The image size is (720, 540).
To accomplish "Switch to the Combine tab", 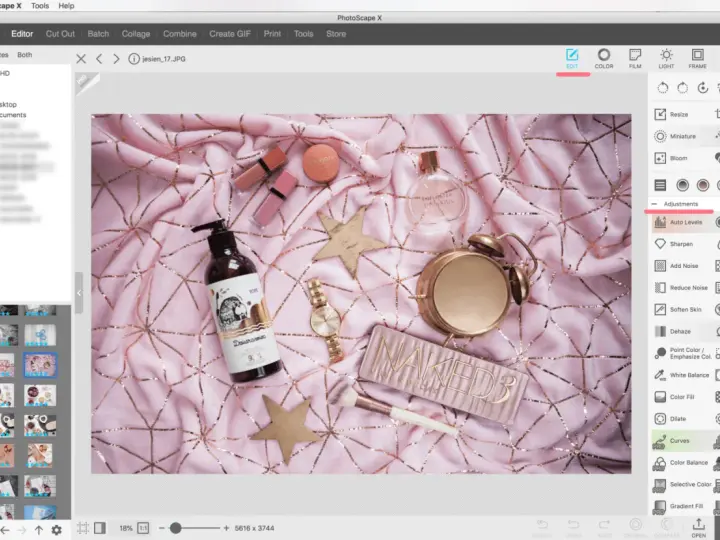I will 180,34.
